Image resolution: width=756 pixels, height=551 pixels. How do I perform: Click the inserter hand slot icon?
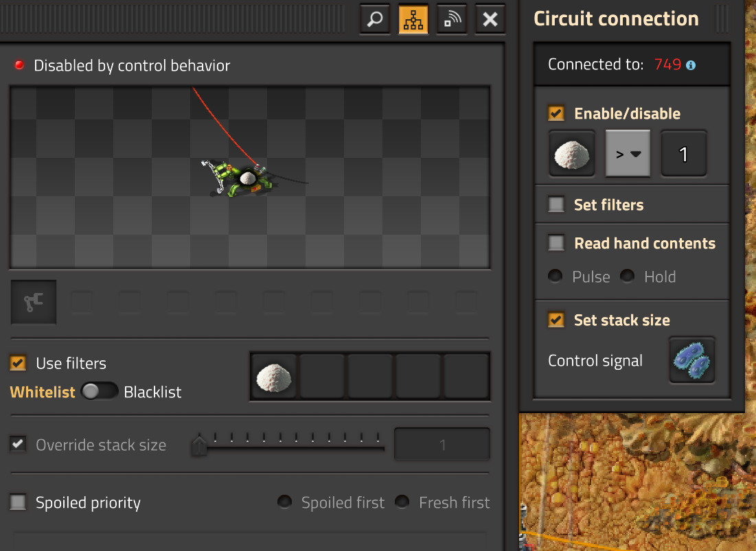(34, 302)
